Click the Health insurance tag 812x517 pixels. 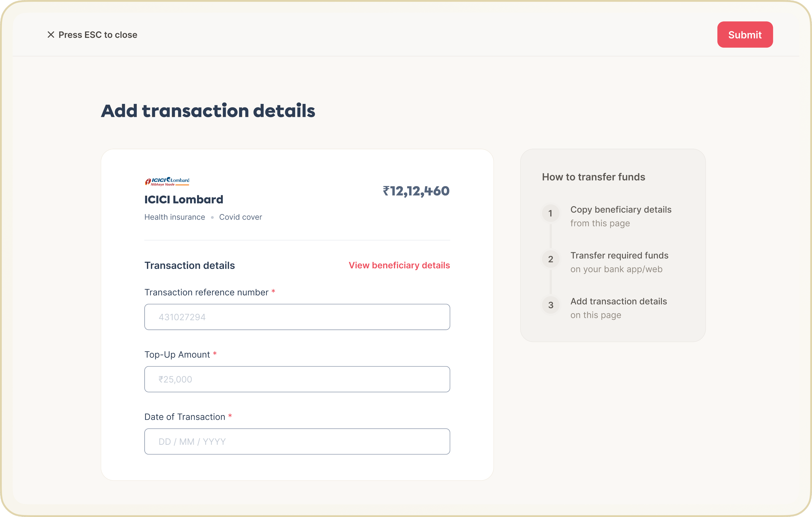(x=174, y=217)
